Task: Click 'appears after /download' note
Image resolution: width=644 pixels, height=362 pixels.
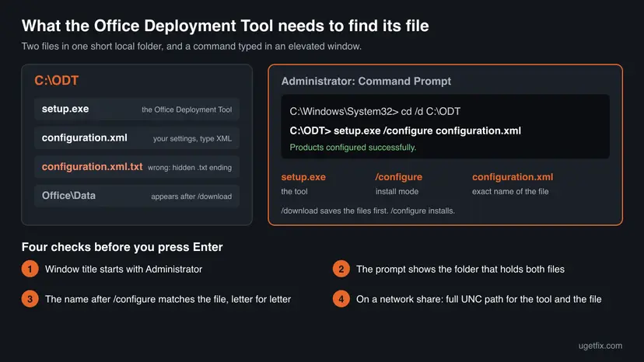Action: coord(191,197)
